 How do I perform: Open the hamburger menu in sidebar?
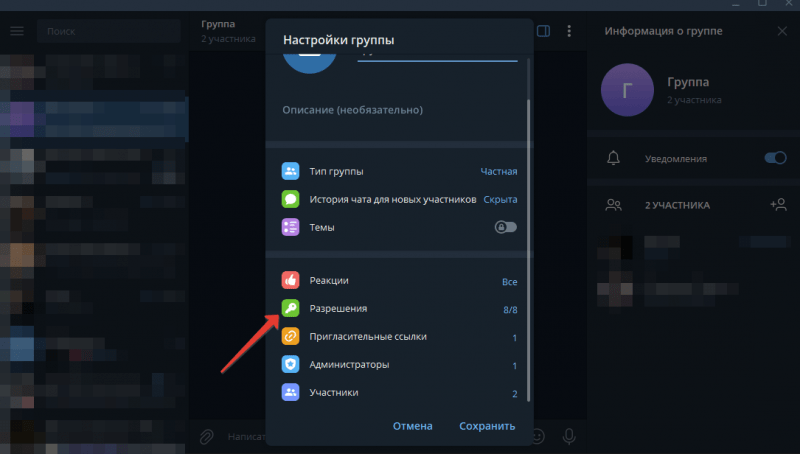pyautogui.click(x=17, y=31)
